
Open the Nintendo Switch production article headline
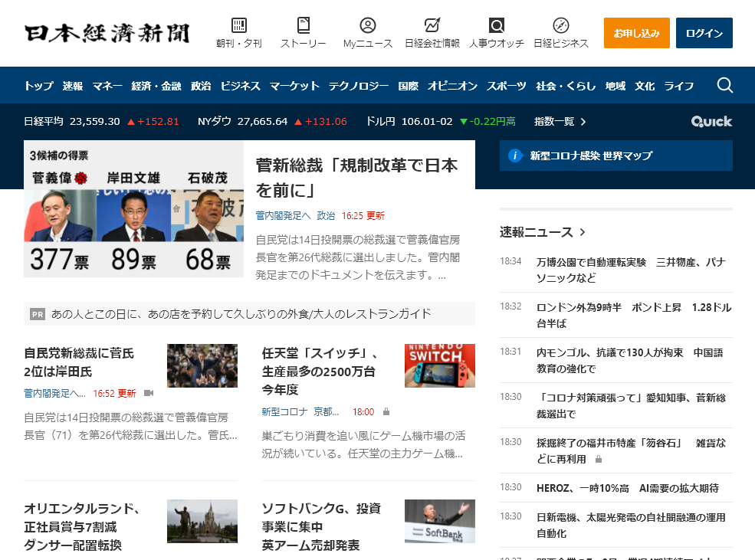click(x=319, y=371)
